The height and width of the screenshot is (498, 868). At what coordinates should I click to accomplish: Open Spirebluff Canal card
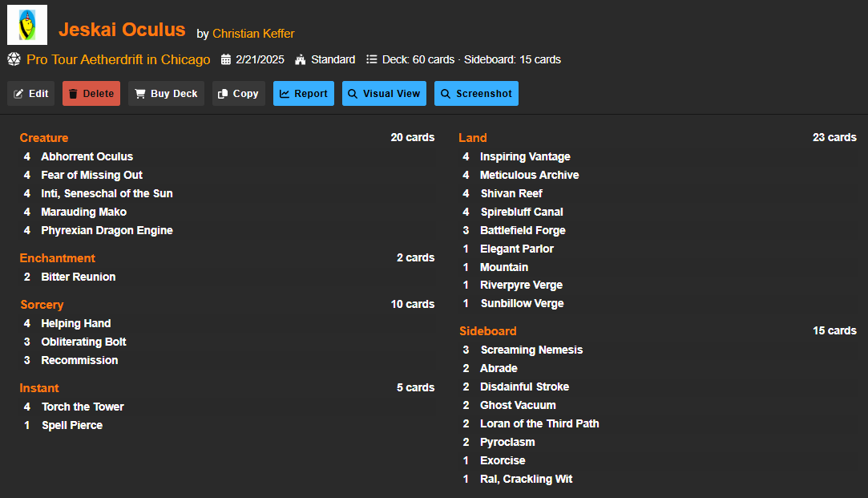[x=522, y=213]
